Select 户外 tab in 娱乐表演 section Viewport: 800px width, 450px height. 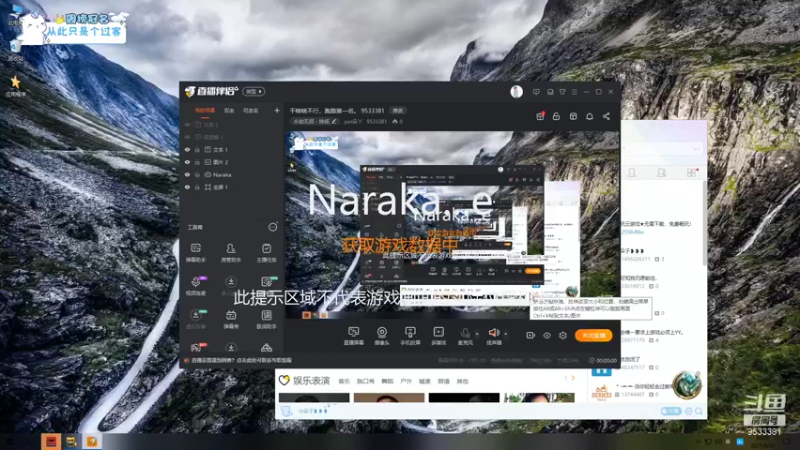[x=406, y=381]
